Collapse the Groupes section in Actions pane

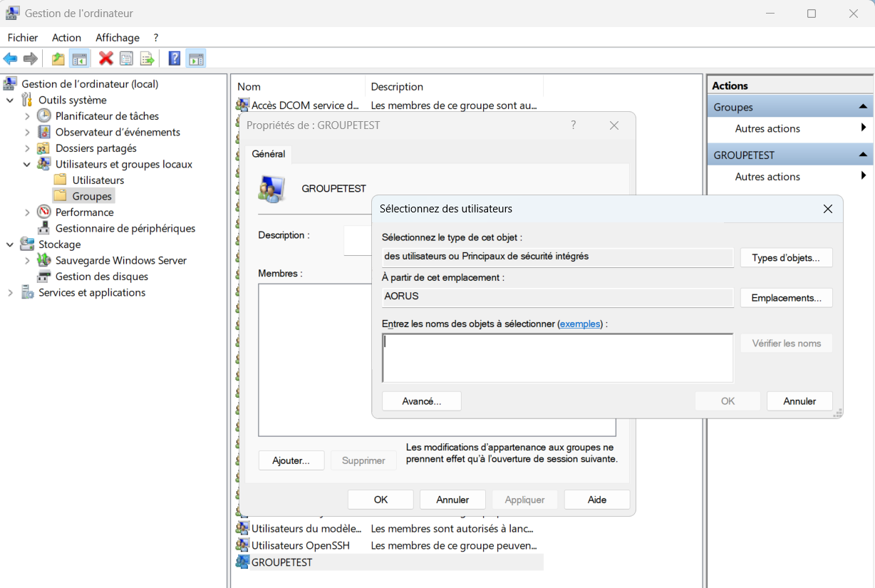pyautogui.click(x=863, y=107)
